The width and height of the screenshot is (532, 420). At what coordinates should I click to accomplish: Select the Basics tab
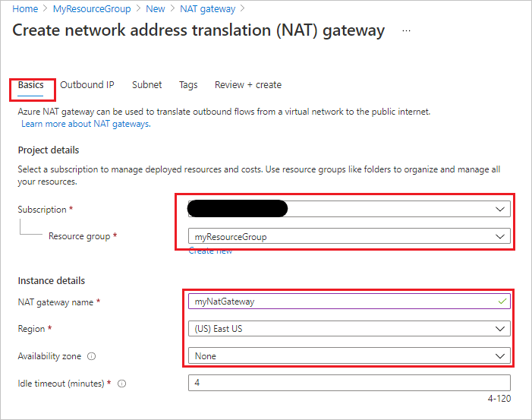tap(31, 85)
